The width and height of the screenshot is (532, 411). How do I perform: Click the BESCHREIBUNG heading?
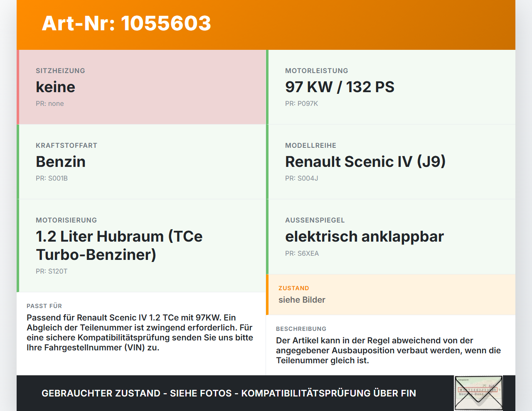coord(301,329)
